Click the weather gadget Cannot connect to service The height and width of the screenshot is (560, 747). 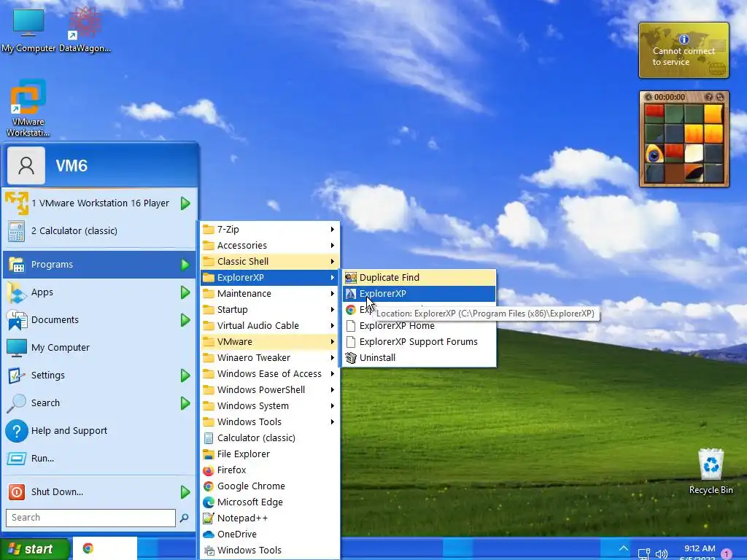pos(684,50)
